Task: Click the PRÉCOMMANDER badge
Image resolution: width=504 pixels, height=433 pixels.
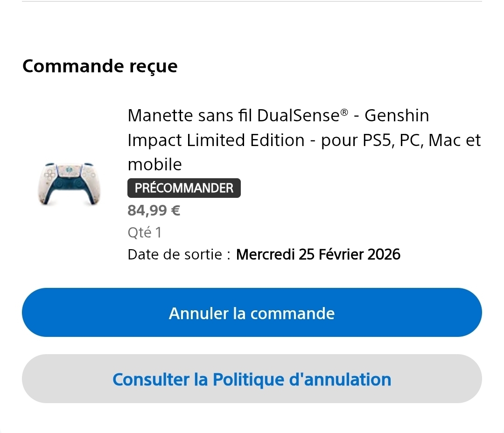Action: (x=184, y=188)
